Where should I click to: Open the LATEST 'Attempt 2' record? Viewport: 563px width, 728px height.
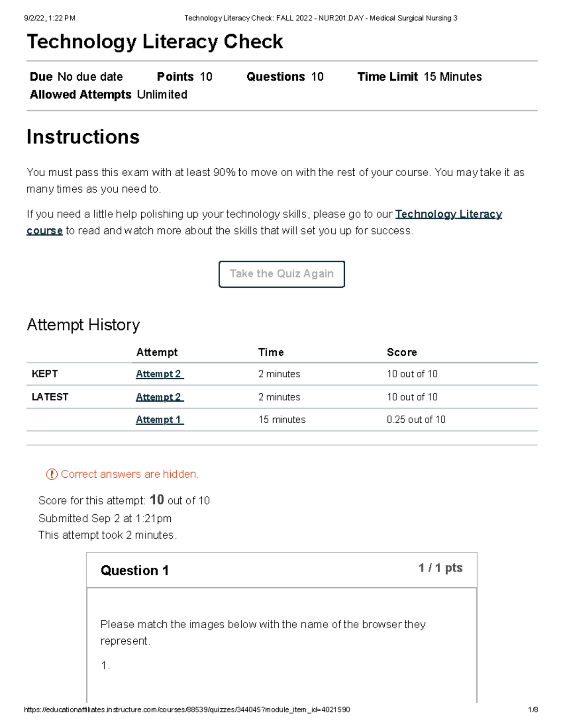(159, 397)
